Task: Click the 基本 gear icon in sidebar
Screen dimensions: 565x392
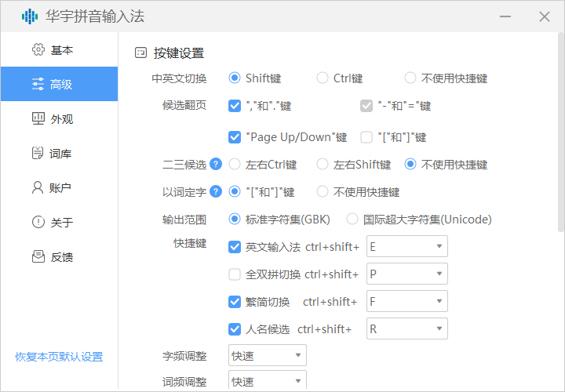Action: coord(38,50)
